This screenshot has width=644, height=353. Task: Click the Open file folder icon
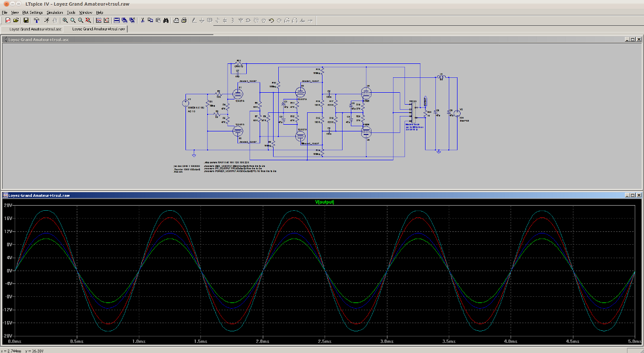tap(16, 20)
